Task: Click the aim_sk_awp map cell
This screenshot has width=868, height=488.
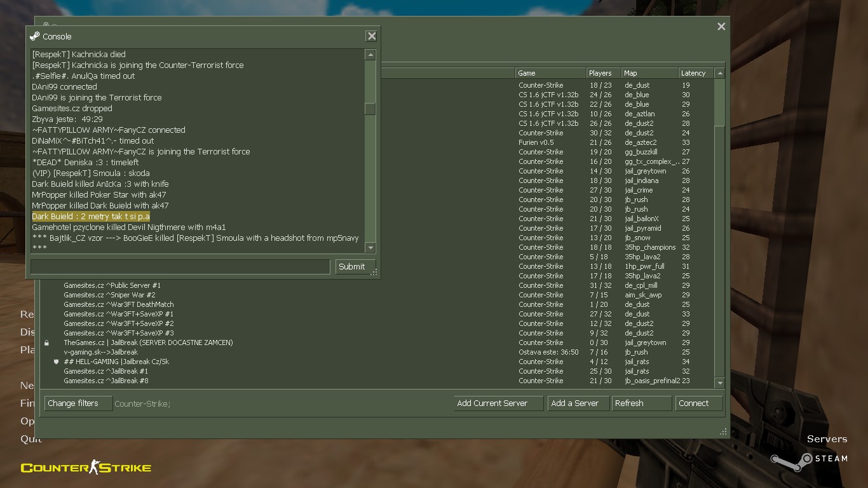Action: coord(643,295)
